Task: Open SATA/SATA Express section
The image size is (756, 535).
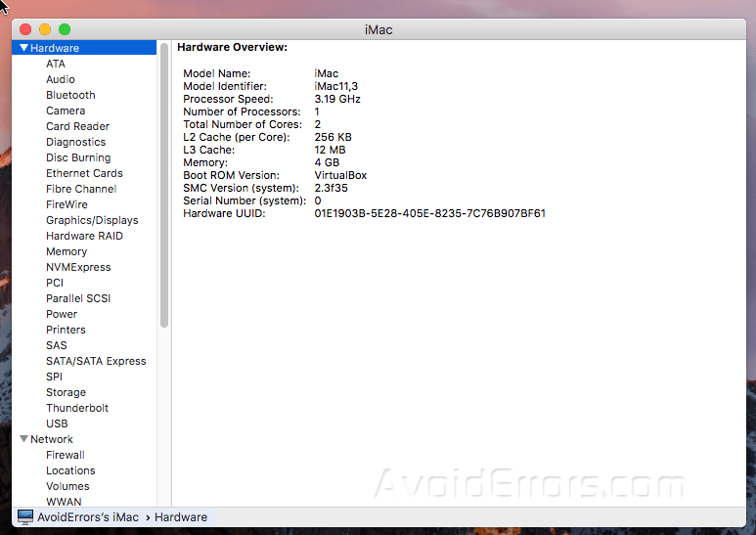Action: tap(96, 361)
